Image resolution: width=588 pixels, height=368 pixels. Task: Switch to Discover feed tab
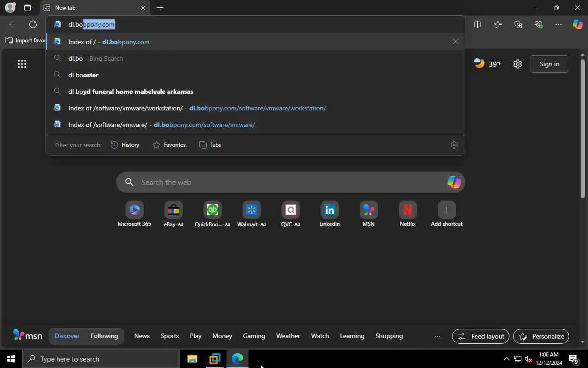pyautogui.click(x=67, y=336)
